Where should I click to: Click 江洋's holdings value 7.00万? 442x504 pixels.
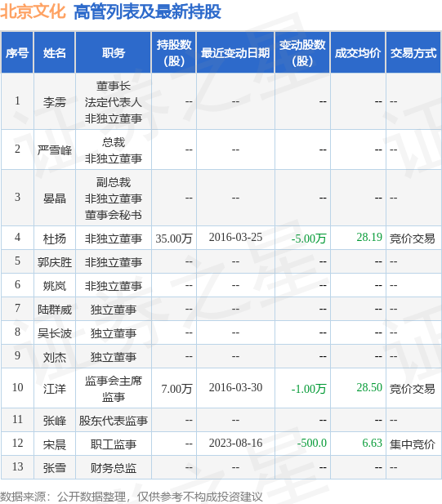click(176, 389)
